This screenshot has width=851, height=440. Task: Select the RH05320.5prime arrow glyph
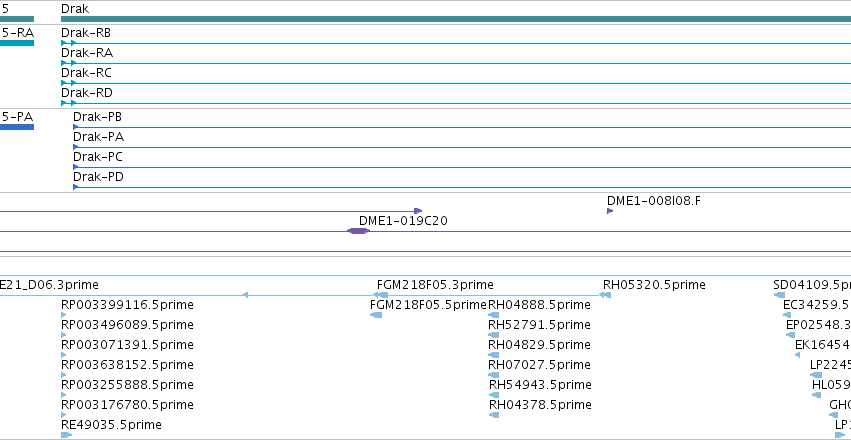click(x=605, y=295)
